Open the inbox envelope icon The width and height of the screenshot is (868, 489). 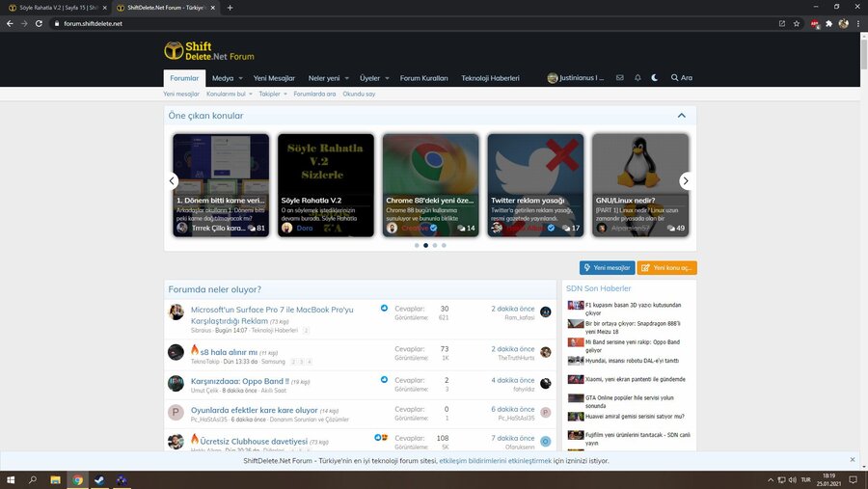(620, 78)
